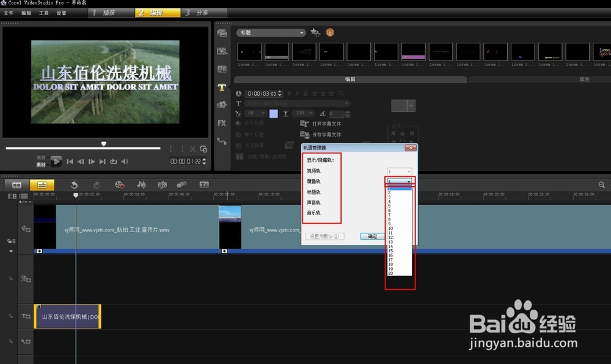Click the scissors split clip icon

pos(192,148)
